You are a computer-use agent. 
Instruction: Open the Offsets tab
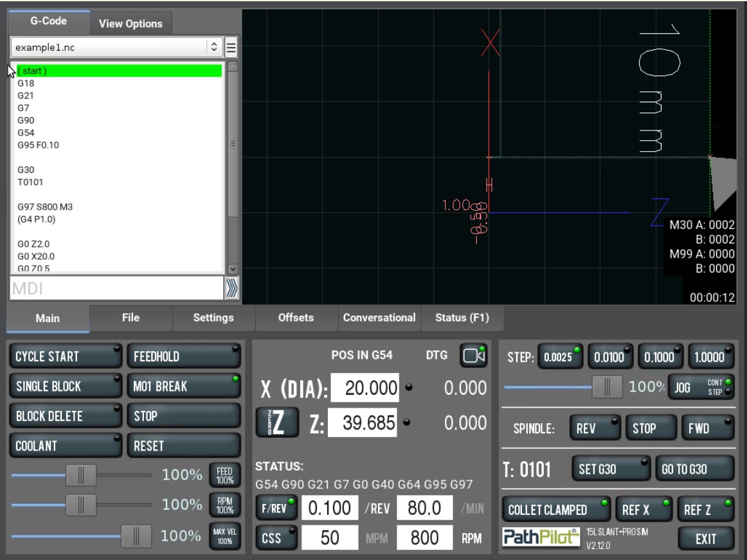coord(296,318)
